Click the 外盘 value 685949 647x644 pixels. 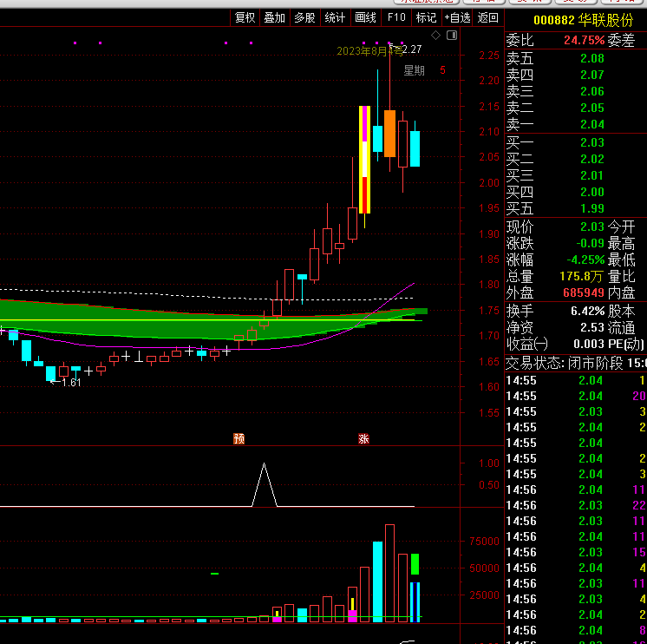[x=584, y=293]
